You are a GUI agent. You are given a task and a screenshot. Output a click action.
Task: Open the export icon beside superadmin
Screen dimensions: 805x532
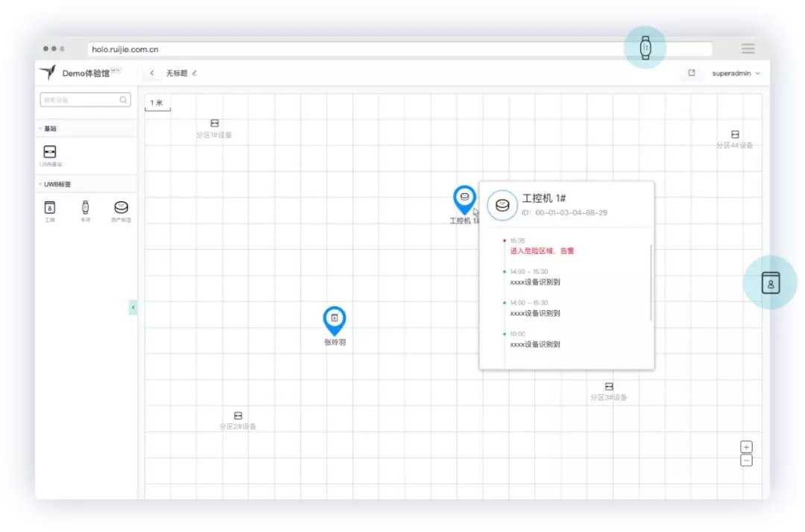tap(692, 73)
